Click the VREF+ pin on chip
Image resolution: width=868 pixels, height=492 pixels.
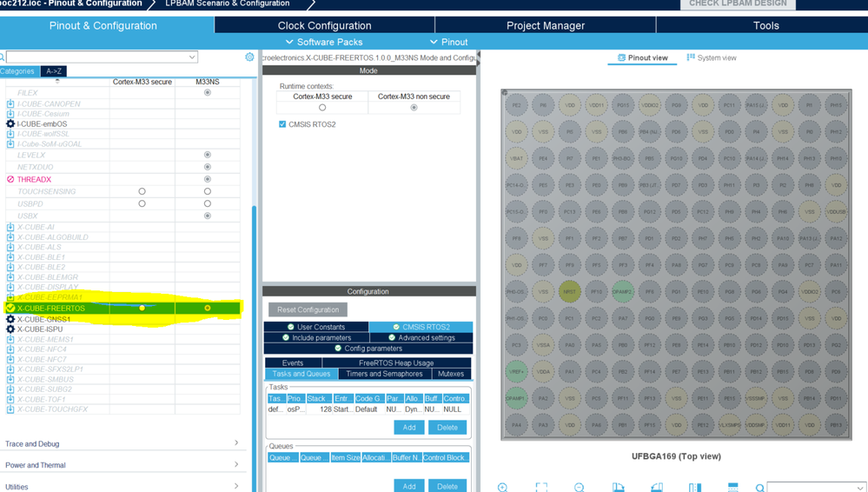coord(516,372)
